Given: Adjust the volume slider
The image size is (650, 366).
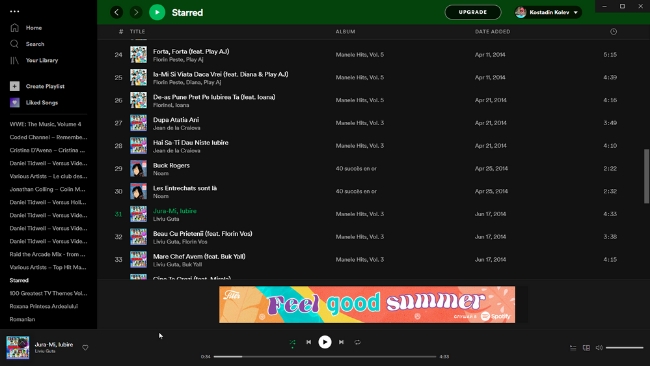Looking at the screenshot, I should pos(624,348).
